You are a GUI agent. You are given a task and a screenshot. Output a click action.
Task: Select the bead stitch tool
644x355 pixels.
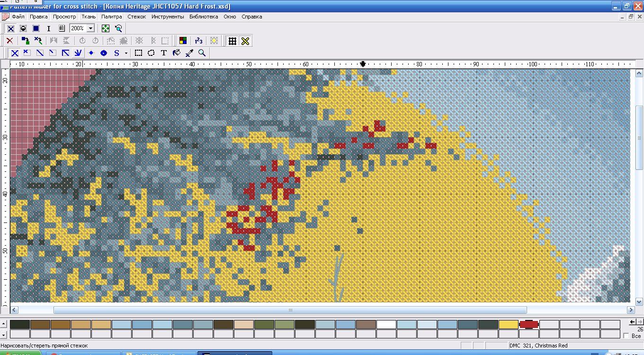pos(104,53)
